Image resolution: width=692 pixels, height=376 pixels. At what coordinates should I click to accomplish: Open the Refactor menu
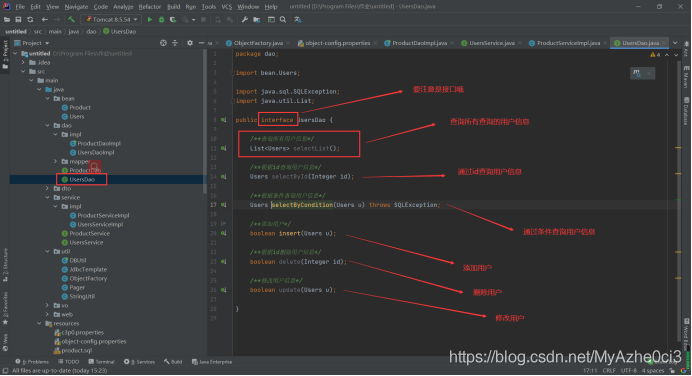point(150,7)
